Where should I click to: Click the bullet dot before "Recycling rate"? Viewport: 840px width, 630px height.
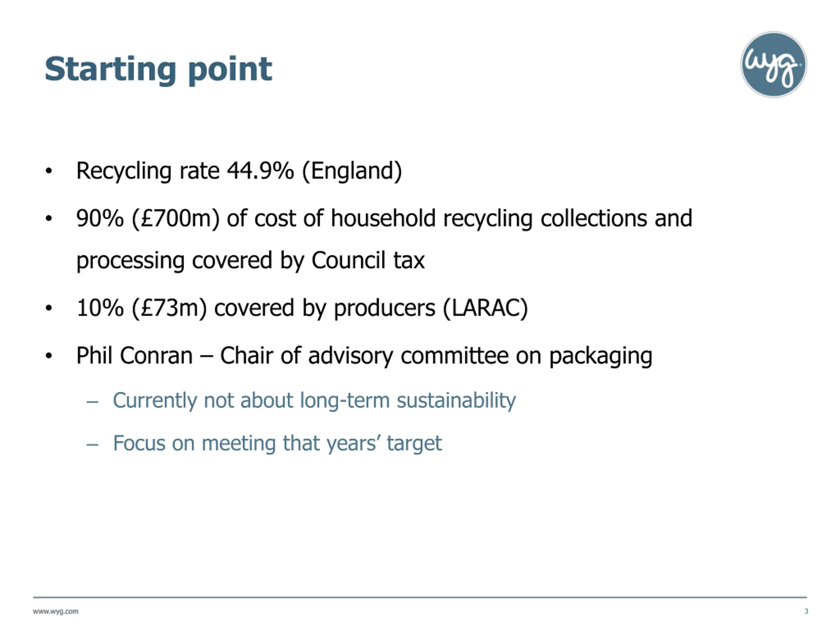click(48, 171)
